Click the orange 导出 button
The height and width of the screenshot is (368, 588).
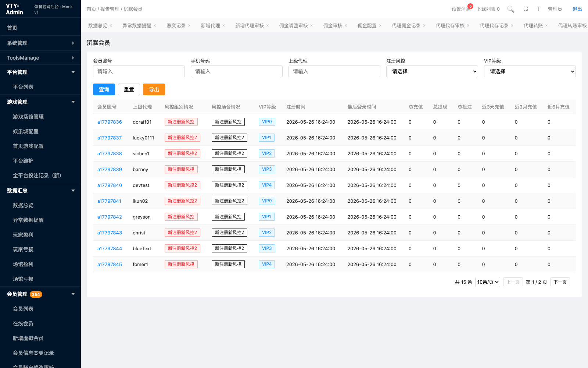click(x=154, y=89)
